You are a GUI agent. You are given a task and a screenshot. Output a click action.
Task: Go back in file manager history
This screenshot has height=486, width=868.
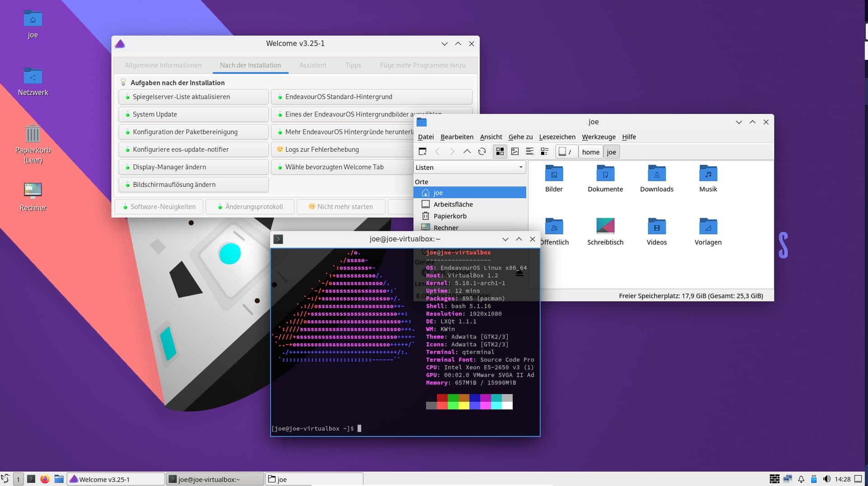coord(437,152)
